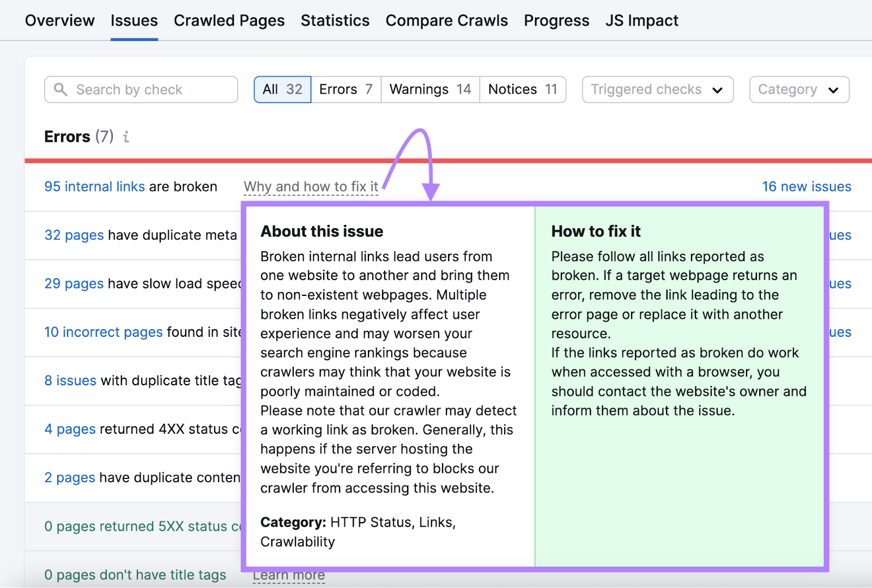Image resolution: width=872 pixels, height=588 pixels.
Task: Open the JS Impact tab
Action: point(641,20)
